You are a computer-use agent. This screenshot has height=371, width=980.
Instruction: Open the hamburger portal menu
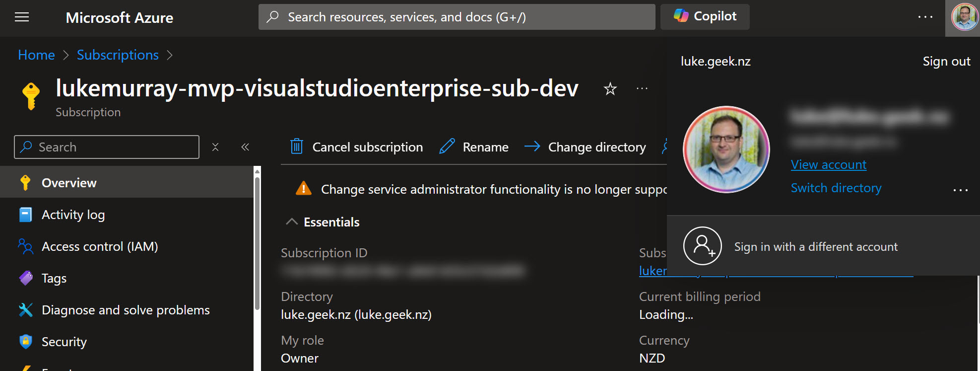(x=22, y=17)
